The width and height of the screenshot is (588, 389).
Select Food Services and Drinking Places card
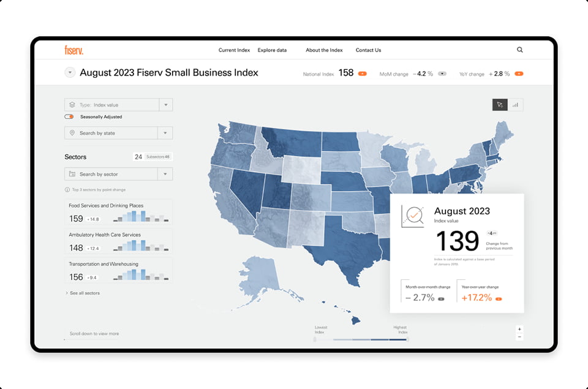click(118, 213)
